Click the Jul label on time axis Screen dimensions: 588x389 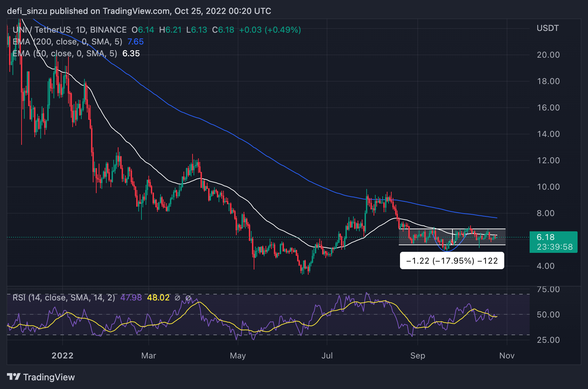[x=327, y=356]
